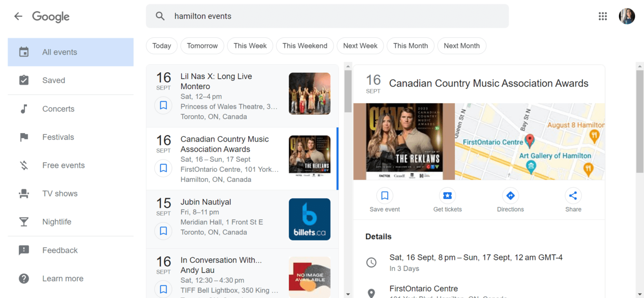Filter events by Next Month
This screenshot has width=644, height=298.
point(462,46)
